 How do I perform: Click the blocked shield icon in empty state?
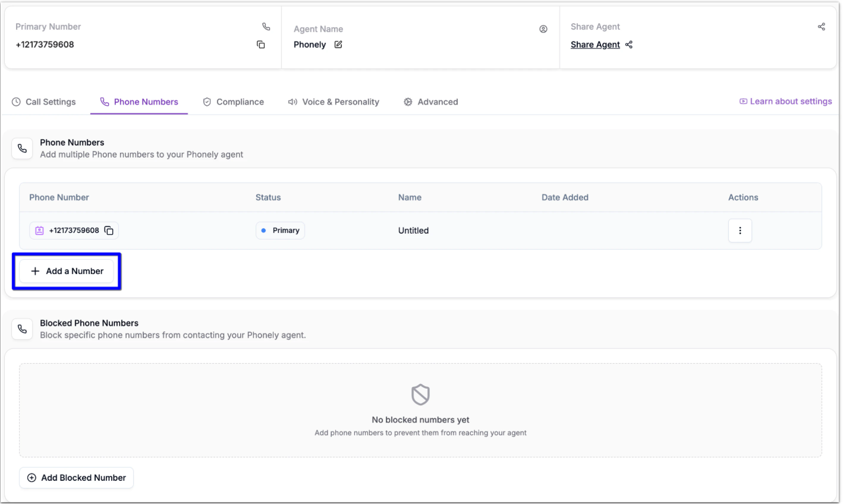[x=421, y=395]
